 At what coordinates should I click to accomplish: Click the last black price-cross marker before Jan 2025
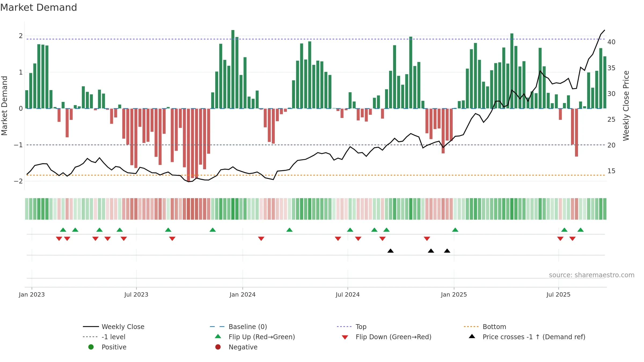[x=447, y=251]
